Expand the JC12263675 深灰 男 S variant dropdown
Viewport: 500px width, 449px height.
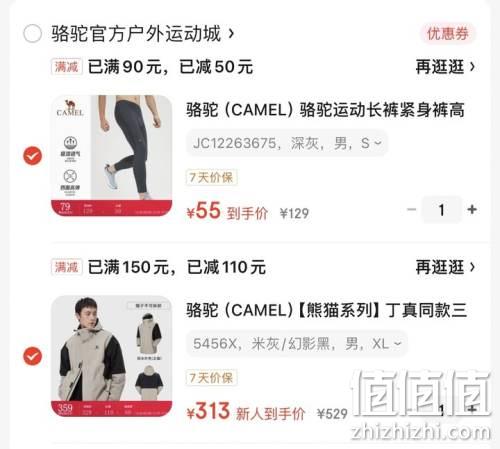(x=287, y=143)
